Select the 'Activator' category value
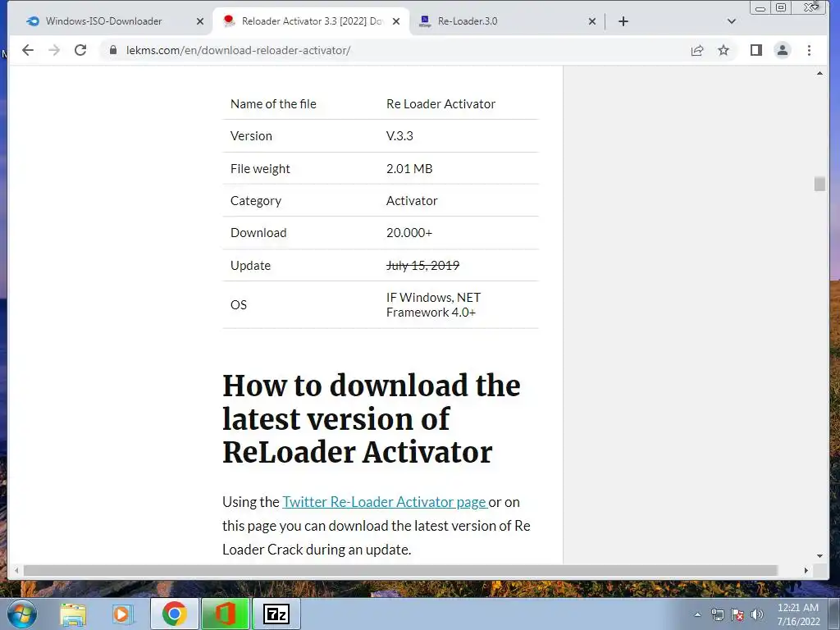 pyautogui.click(x=412, y=201)
